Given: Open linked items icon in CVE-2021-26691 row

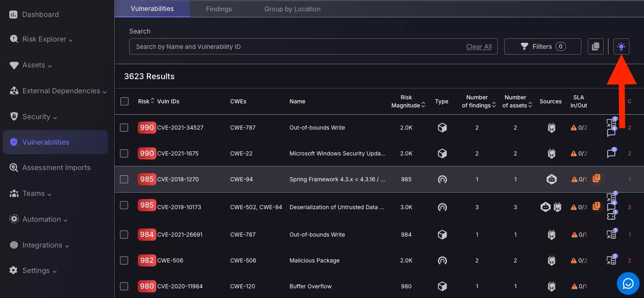Looking at the screenshot, I should (611, 234).
